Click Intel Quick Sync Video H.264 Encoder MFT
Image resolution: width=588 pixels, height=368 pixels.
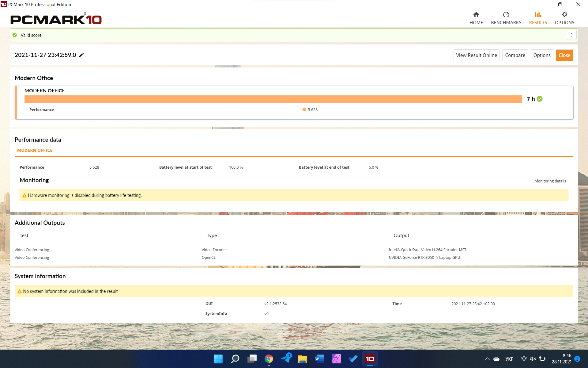427,250
